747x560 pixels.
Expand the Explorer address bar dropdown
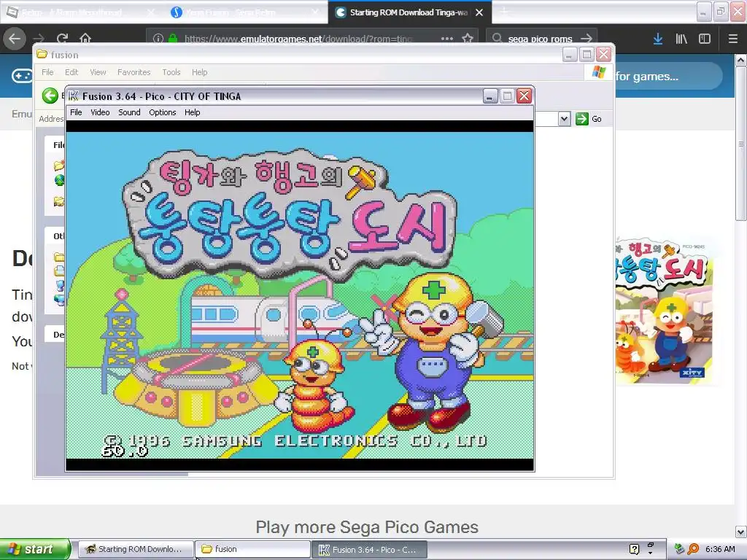point(564,119)
